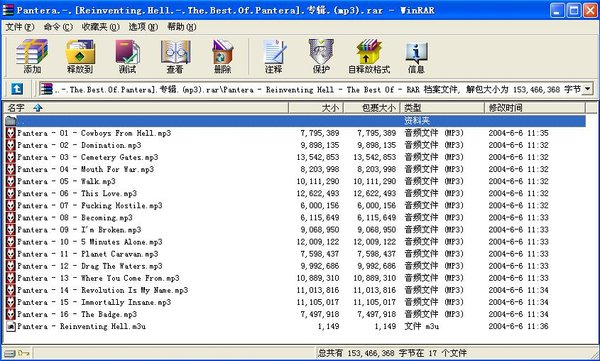Click the parent folder icon in list
The height and width of the screenshot is (361, 600).
[10, 121]
